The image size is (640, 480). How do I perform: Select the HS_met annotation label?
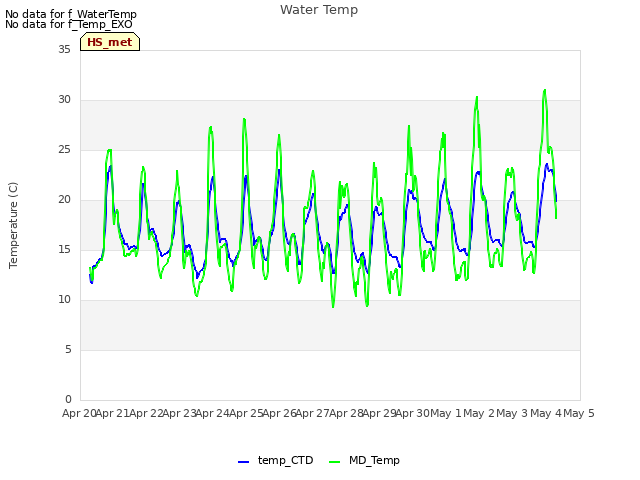pyautogui.click(x=110, y=42)
